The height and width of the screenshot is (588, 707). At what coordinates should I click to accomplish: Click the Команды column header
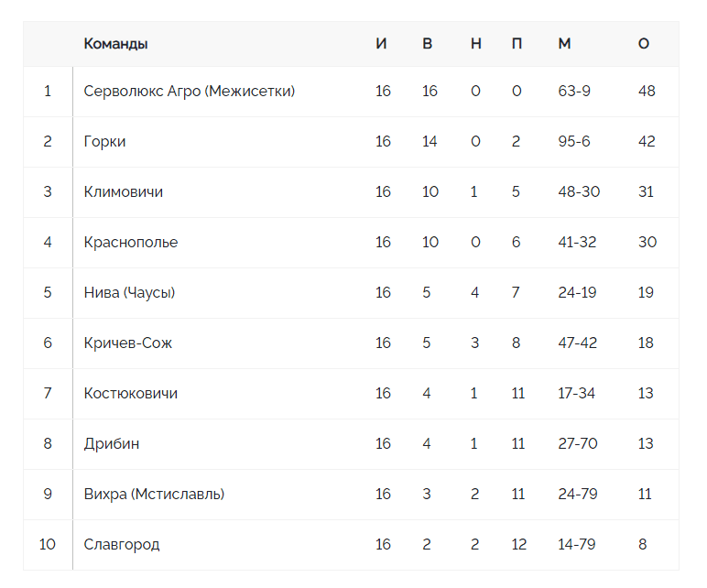[x=115, y=44]
